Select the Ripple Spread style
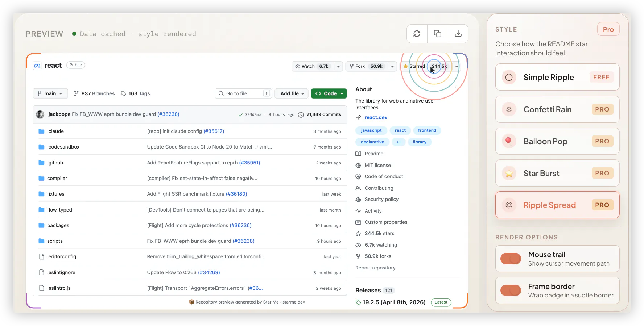644x326 pixels. tap(557, 205)
